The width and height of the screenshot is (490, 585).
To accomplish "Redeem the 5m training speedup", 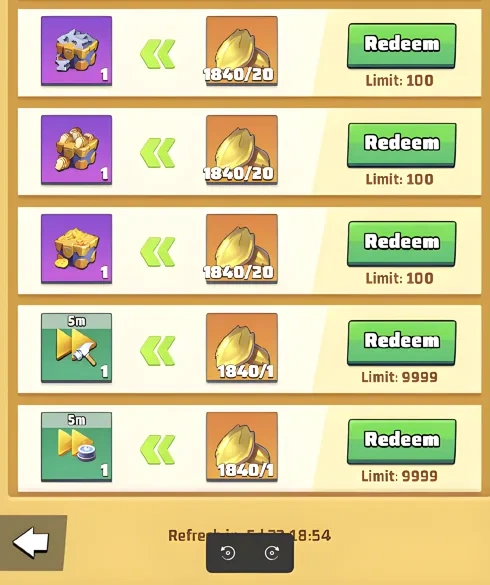I will pos(402,441).
